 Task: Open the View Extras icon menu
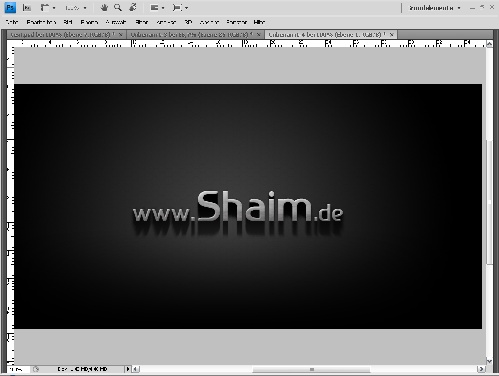pyautogui.click(x=48, y=7)
